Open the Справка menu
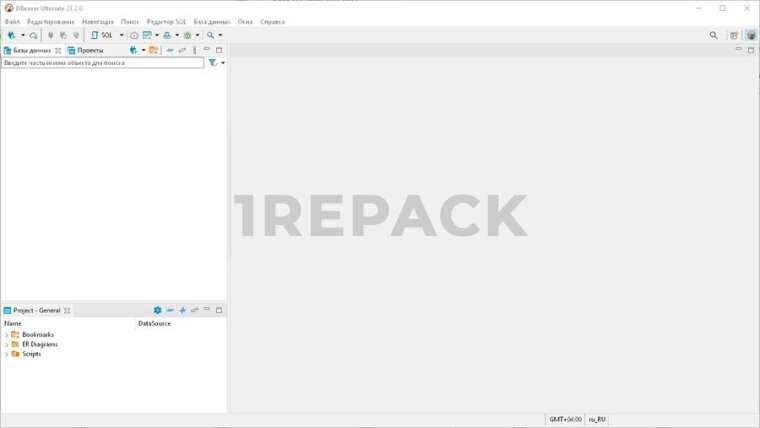 (272, 21)
